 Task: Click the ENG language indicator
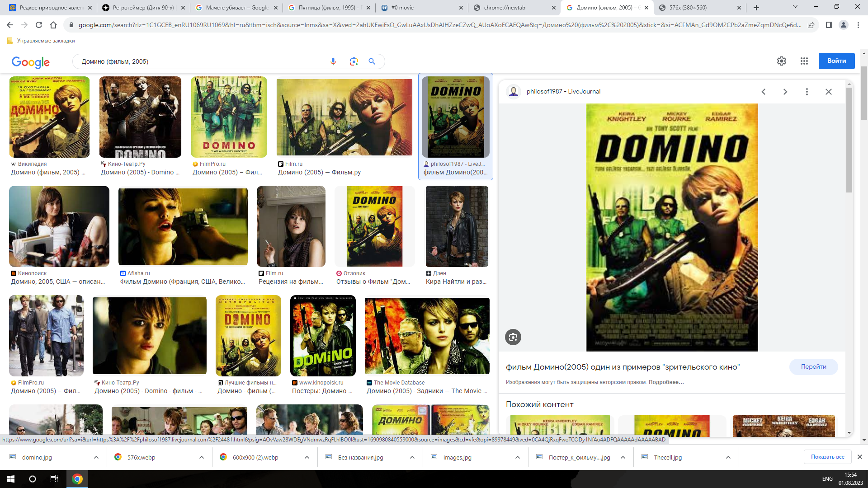click(x=827, y=479)
